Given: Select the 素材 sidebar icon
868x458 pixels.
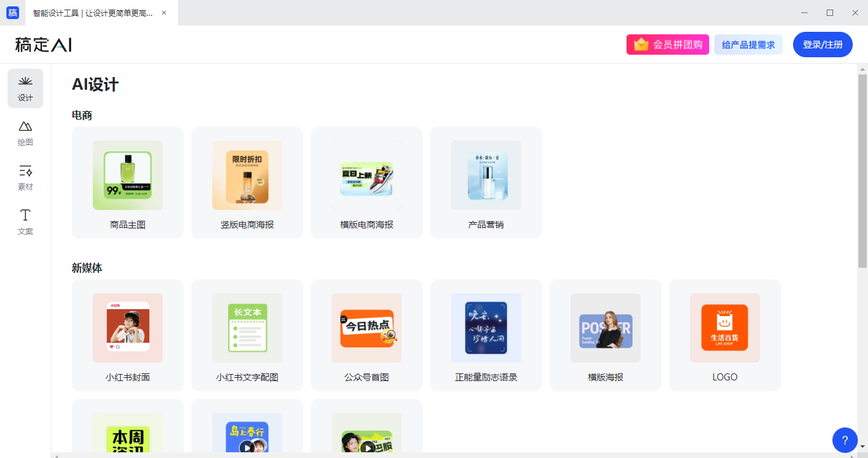Looking at the screenshot, I should [25, 177].
